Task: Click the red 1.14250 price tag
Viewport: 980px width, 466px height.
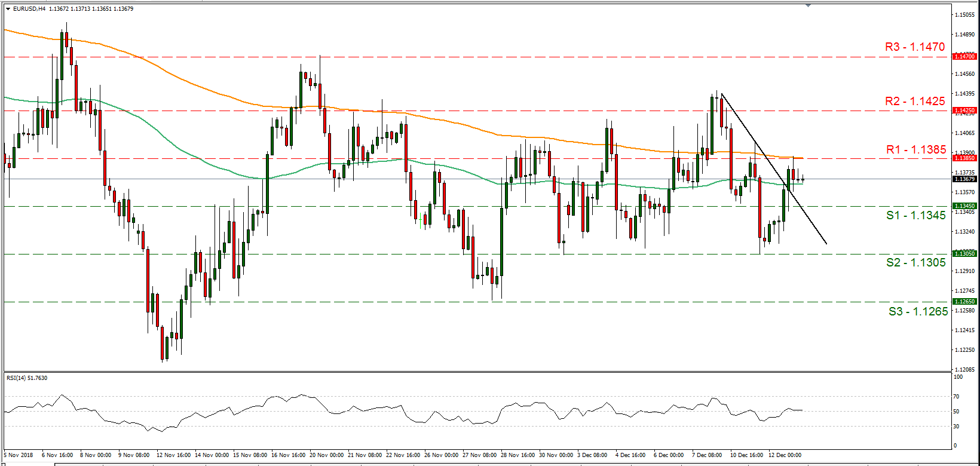Action: tap(964, 111)
